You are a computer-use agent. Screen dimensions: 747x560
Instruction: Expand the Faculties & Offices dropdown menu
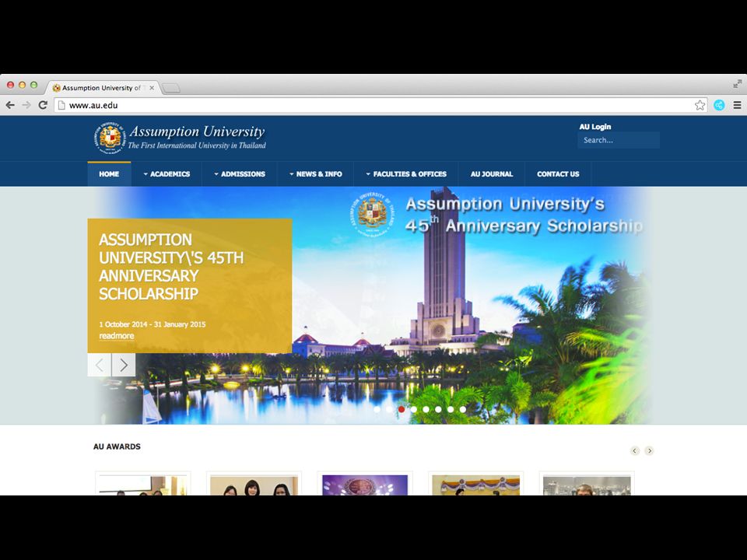click(406, 173)
